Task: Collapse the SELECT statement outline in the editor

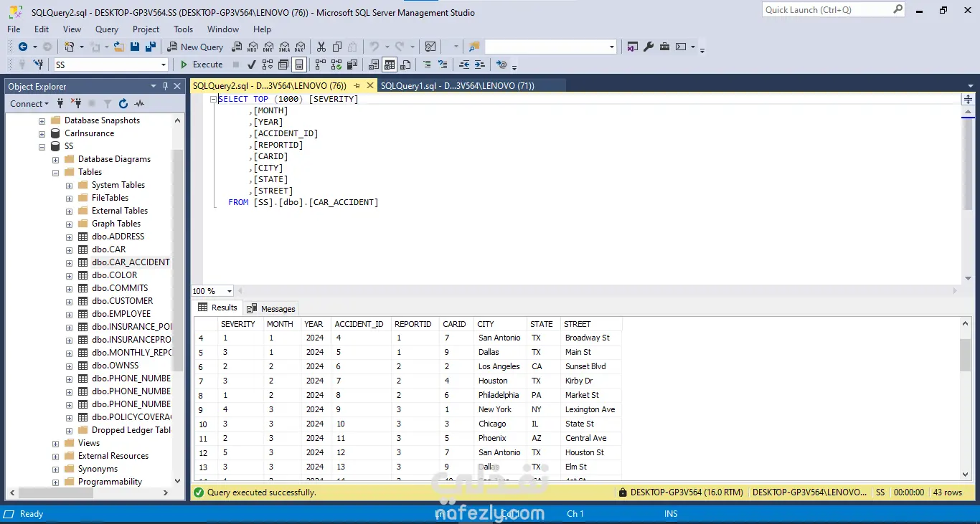Action: pyautogui.click(x=213, y=100)
